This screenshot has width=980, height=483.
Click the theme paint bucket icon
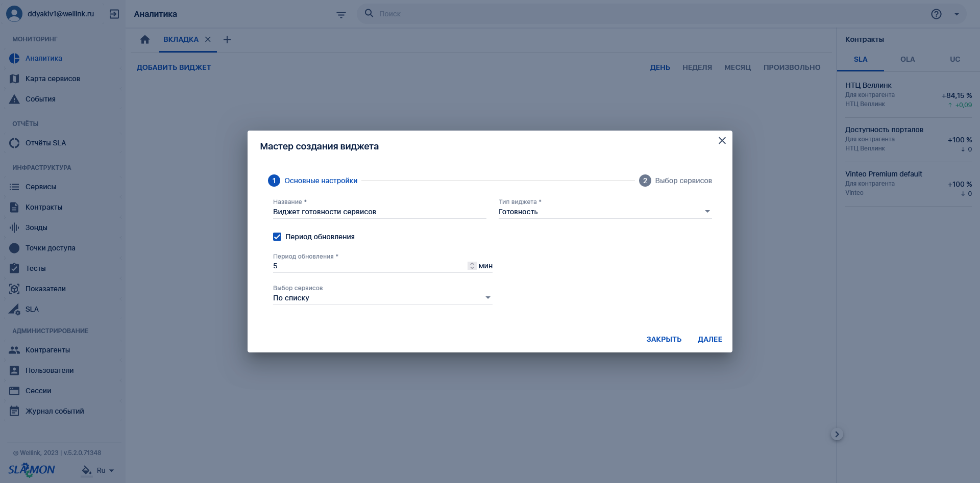pyautogui.click(x=87, y=470)
